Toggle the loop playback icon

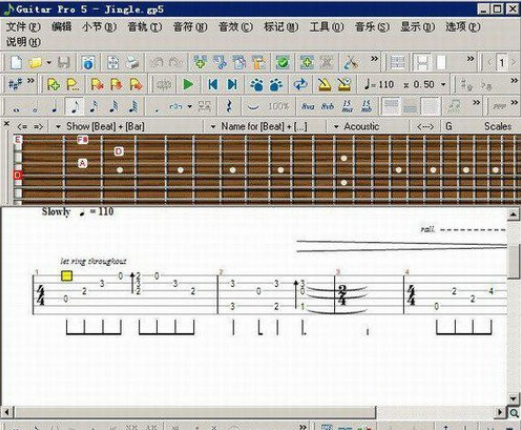click(300, 85)
